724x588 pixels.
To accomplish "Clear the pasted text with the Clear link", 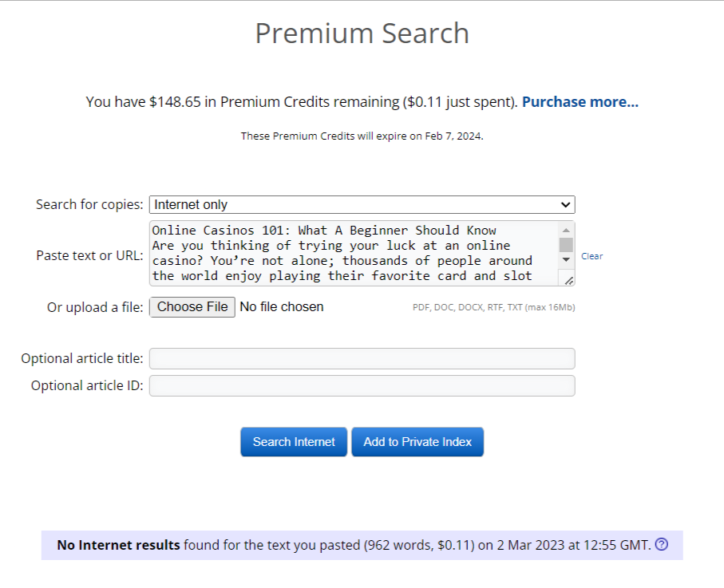I will 592,256.
